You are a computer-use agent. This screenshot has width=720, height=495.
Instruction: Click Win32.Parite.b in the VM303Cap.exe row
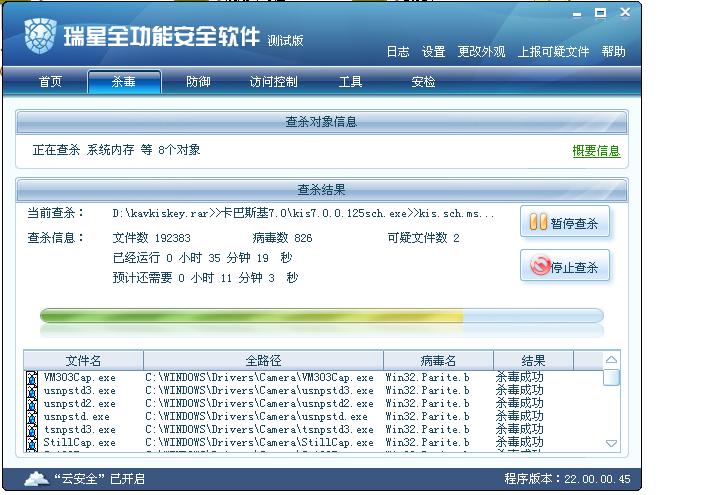[x=427, y=377]
